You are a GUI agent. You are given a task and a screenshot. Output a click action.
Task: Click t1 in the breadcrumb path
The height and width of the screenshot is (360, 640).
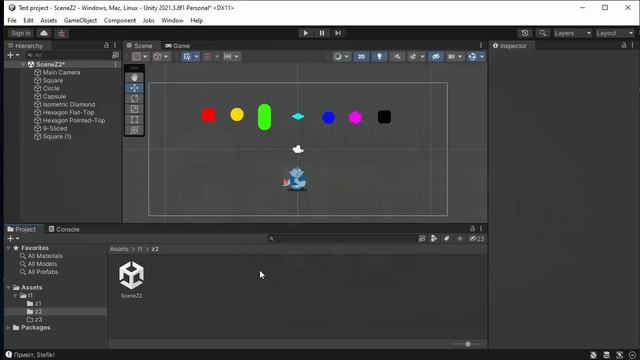[140, 249]
